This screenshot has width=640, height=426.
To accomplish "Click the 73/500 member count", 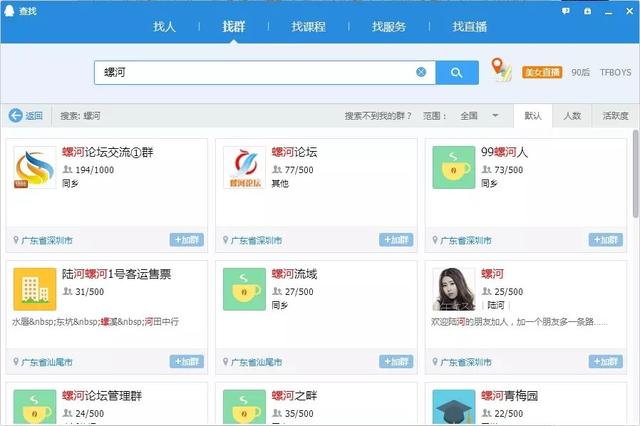I will tap(509, 170).
